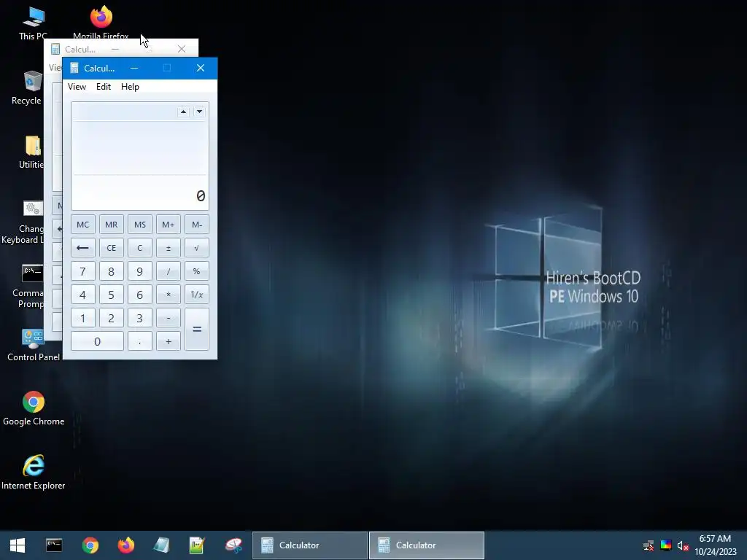Viewport: 747px width, 560px height.
Task: Click the multiply (*) button
Action: point(169,295)
